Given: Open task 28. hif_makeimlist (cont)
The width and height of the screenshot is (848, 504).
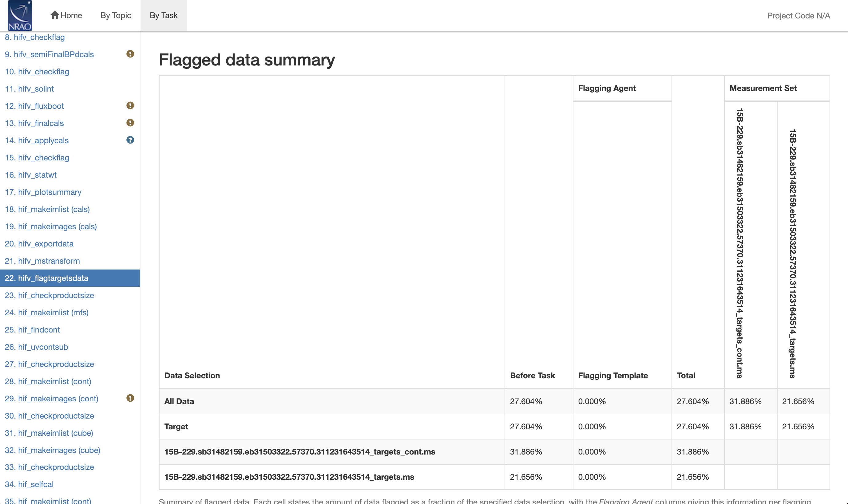Looking at the screenshot, I should (x=48, y=381).
